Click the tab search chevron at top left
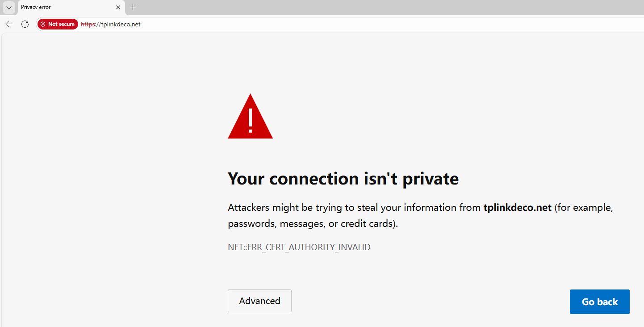 click(x=8, y=7)
